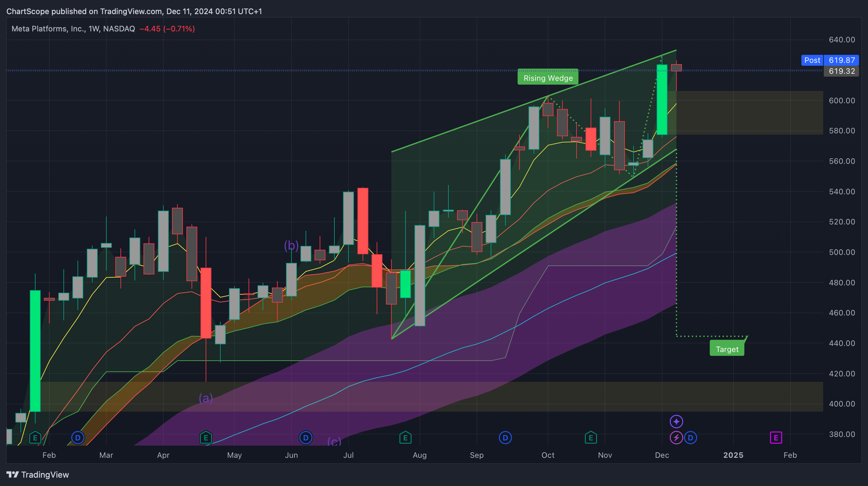Click the dividend D marker in September
Viewport: 868px width, 486px height.
[x=505, y=438]
